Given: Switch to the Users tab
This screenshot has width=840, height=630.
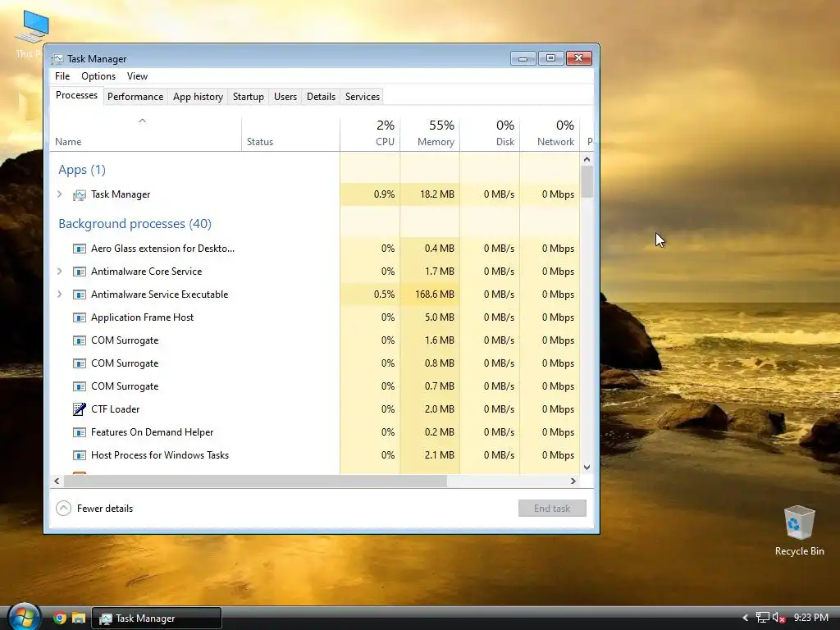Looking at the screenshot, I should tap(285, 97).
